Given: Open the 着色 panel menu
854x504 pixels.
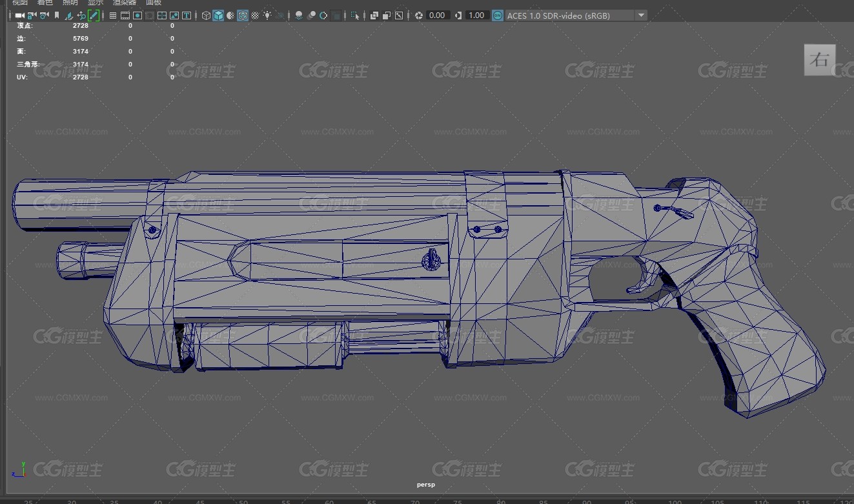Looking at the screenshot, I should (x=45, y=3).
